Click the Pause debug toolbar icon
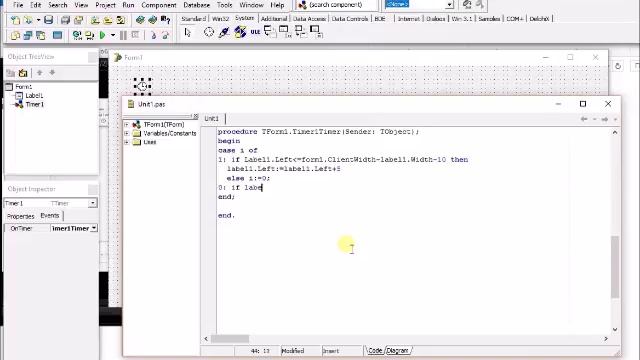This screenshot has width=640, height=360. 123,36
